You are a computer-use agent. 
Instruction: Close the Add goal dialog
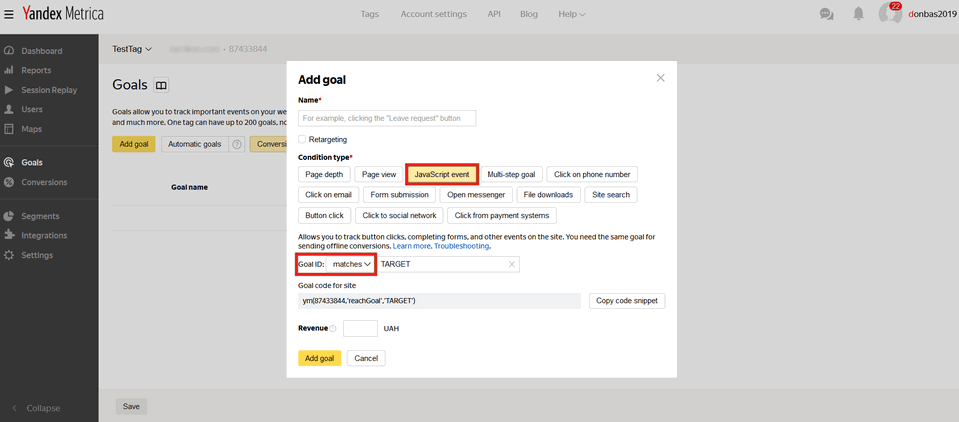pos(661,78)
